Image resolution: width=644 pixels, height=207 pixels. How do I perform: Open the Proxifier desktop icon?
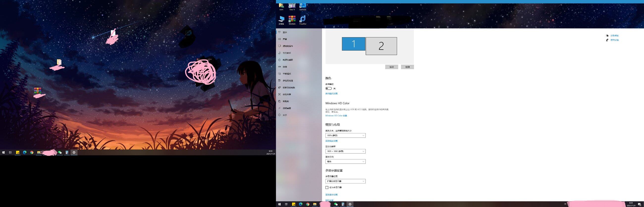[303, 20]
